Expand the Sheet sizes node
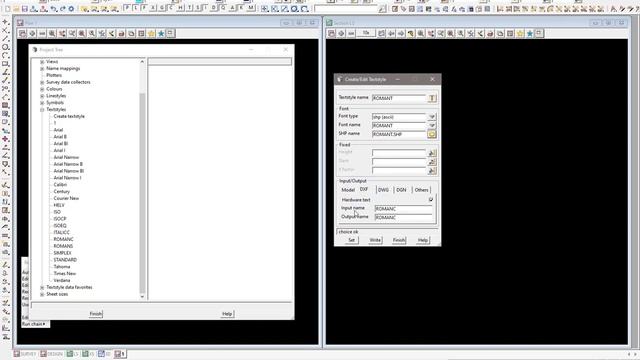Image resolution: width=640 pixels, height=360 pixels. click(42, 294)
